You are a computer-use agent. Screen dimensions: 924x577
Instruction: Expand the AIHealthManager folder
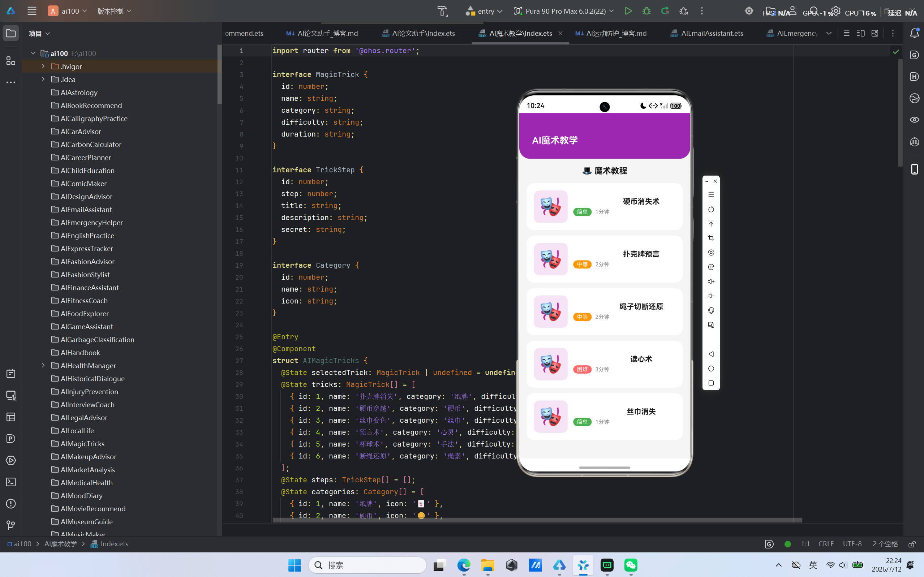43,366
